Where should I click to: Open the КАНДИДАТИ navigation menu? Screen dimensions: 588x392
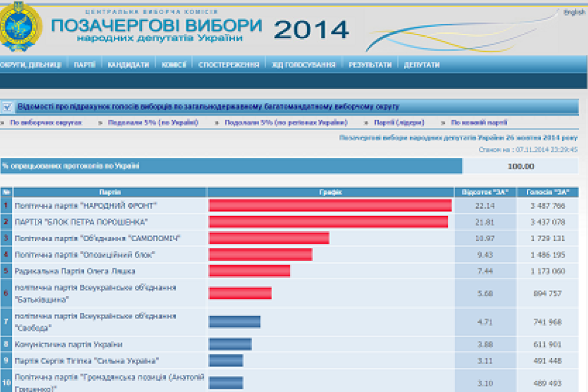(129, 64)
